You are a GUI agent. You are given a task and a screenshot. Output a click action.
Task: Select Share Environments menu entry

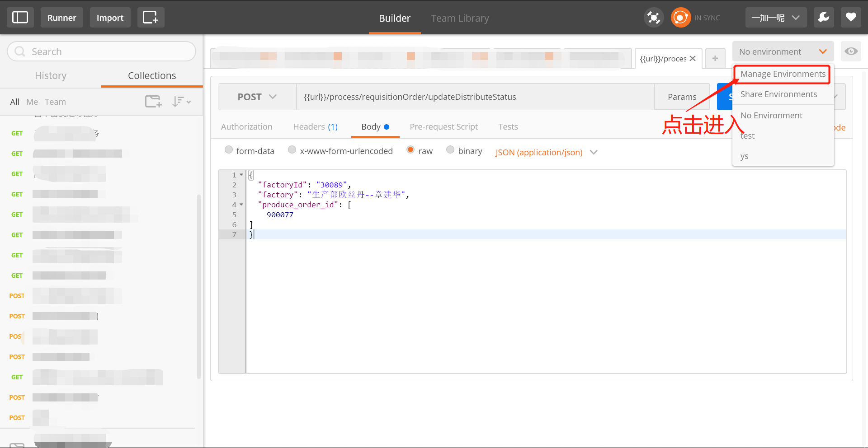(783, 94)
